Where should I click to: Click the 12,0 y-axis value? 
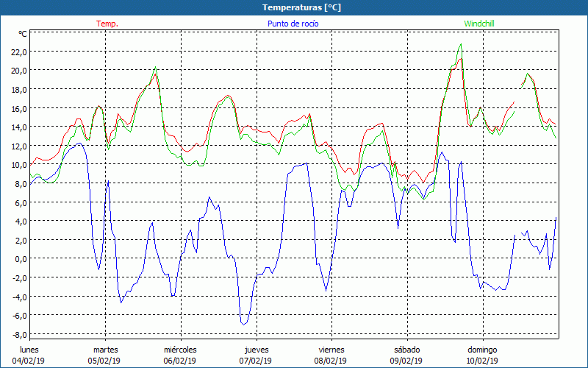[19, 146]
